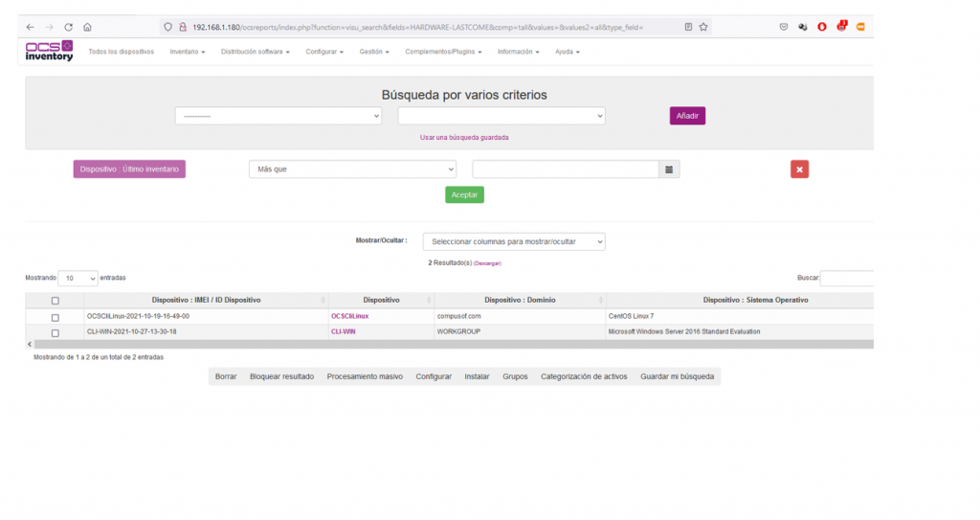This screenshot has width=980, height=520.
Task: Open the OCSCliLinux device link
Action: [349, 316]
